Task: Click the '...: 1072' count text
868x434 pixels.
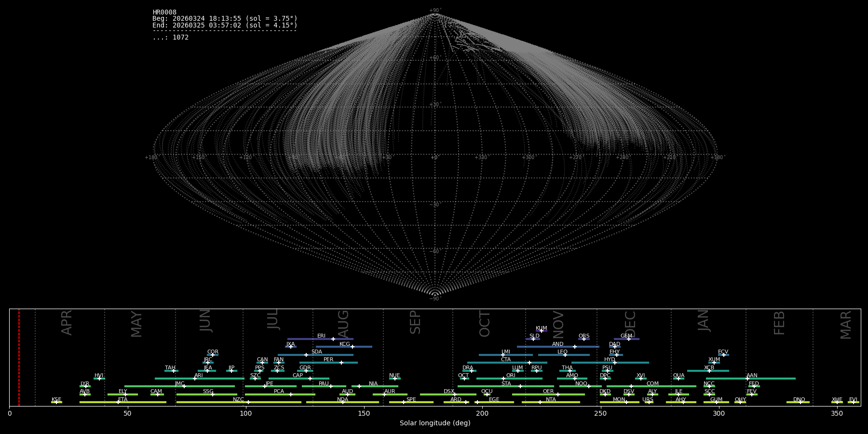Action: [171, 38]
